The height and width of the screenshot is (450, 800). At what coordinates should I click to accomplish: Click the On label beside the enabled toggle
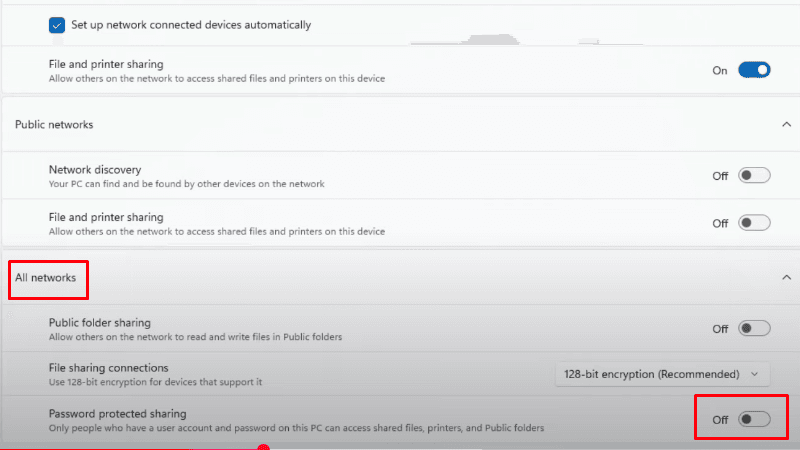[x=720, y=71]
